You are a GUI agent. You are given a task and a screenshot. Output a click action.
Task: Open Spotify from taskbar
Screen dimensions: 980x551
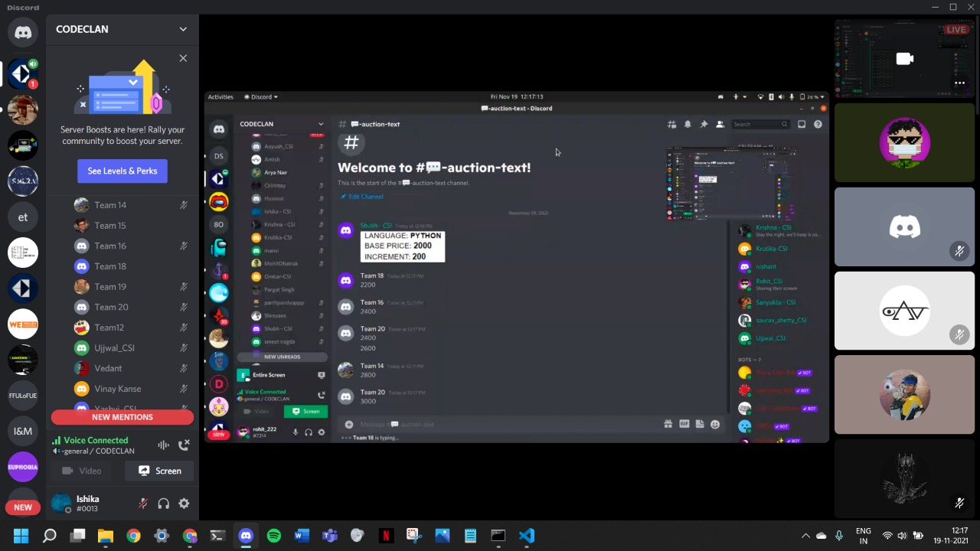click(x=274, y=536)
